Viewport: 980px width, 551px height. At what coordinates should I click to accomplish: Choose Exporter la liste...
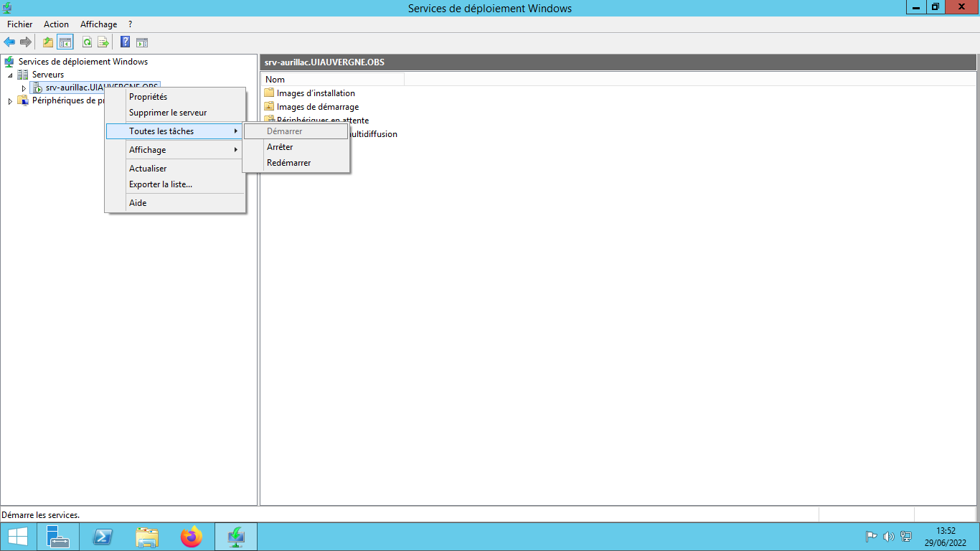tap(175, 184)
